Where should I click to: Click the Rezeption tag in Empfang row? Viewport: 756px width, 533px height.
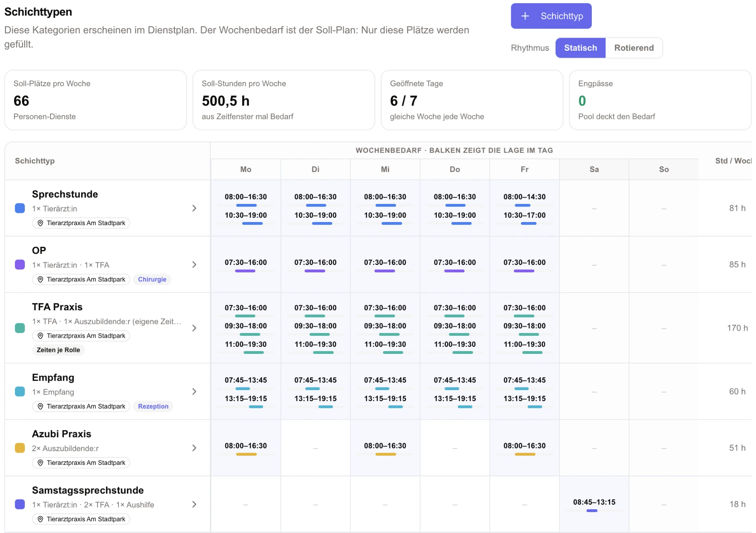[x=153, y=406]
